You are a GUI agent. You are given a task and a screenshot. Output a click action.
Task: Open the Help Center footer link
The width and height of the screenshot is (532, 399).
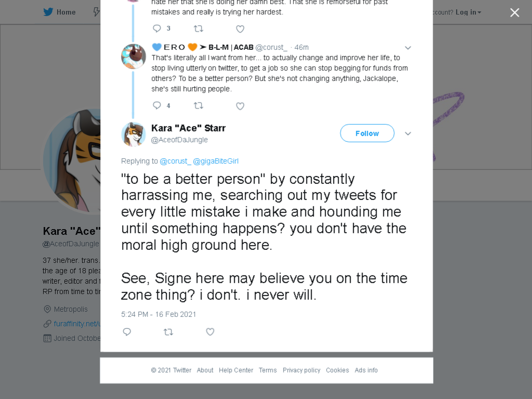tap(236, 370)
